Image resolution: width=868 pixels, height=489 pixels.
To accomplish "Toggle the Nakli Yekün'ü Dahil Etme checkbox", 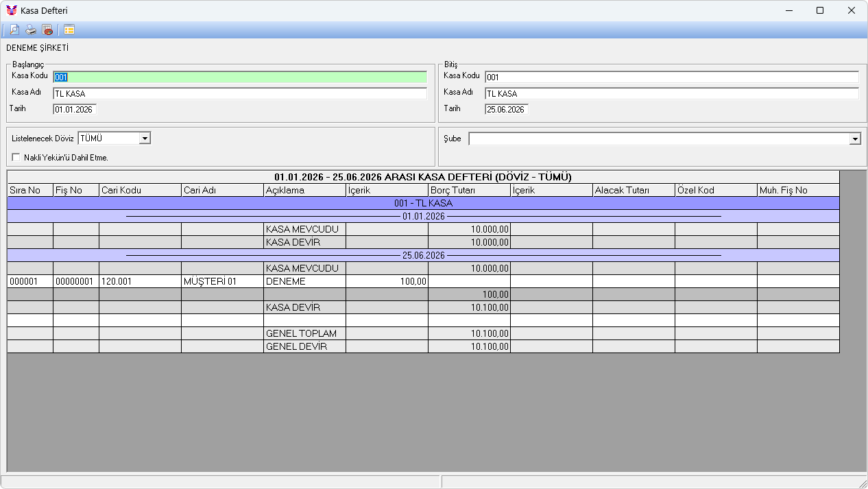I will (x=16, y=157).
